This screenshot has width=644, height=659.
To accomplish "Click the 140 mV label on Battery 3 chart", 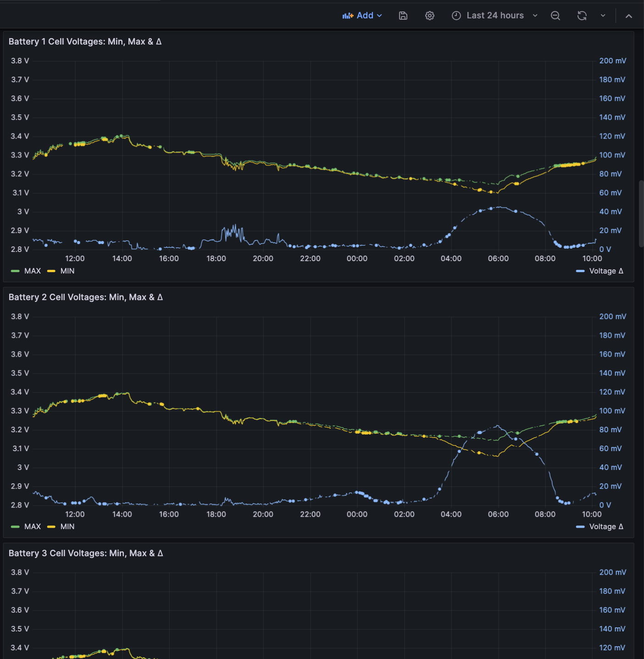I will coord(612,629).
